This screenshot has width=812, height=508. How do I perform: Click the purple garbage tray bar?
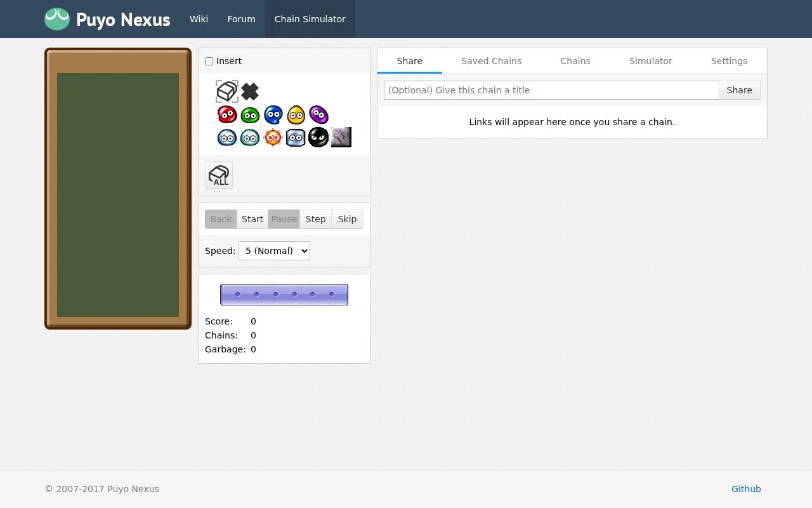click(284, 295)
